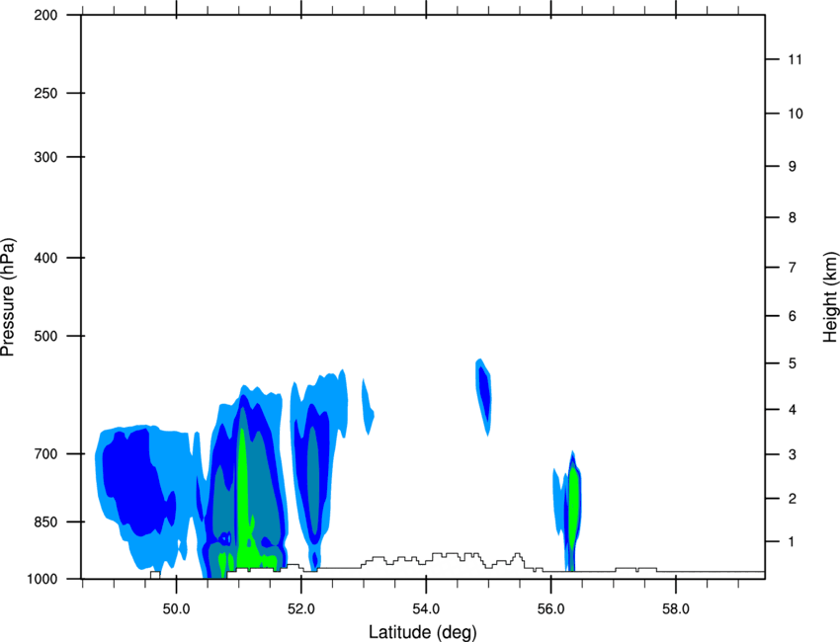Click the 8 km height label
The image size is (840, 642).
click(x=793, y=217)
